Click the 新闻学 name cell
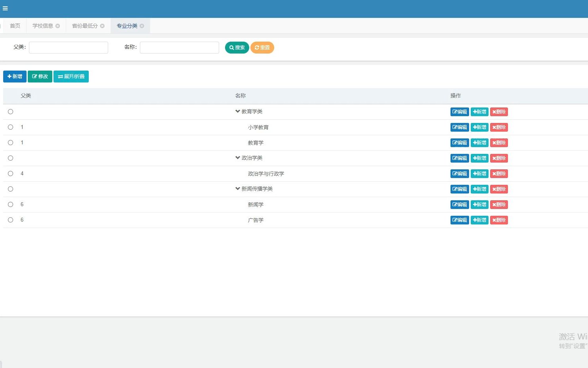The height and width of the screenshot is (368, 588). click(256, 205)
